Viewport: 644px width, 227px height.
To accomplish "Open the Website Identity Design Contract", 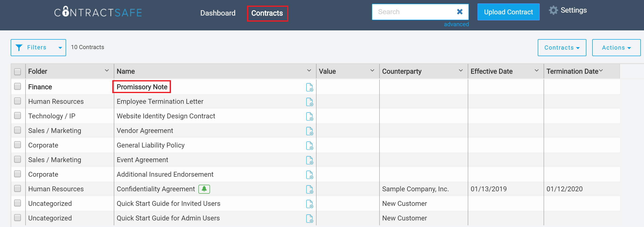I will tap(166, 116).
